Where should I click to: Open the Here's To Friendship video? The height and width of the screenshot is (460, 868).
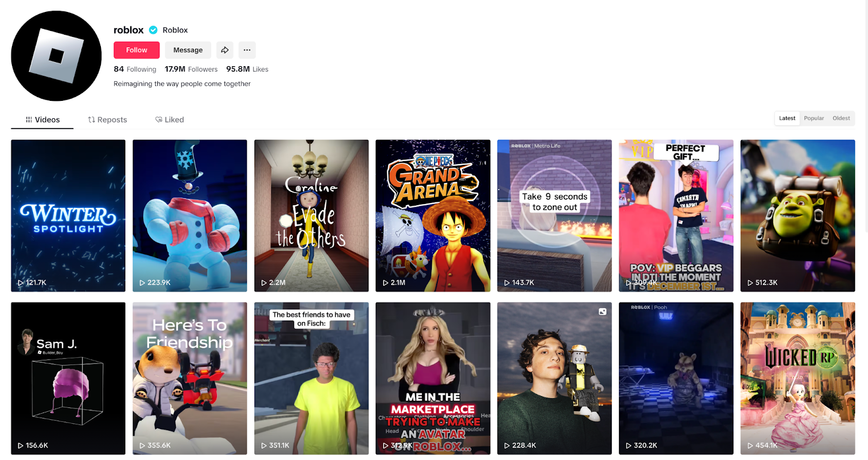(x=190, y=378)
